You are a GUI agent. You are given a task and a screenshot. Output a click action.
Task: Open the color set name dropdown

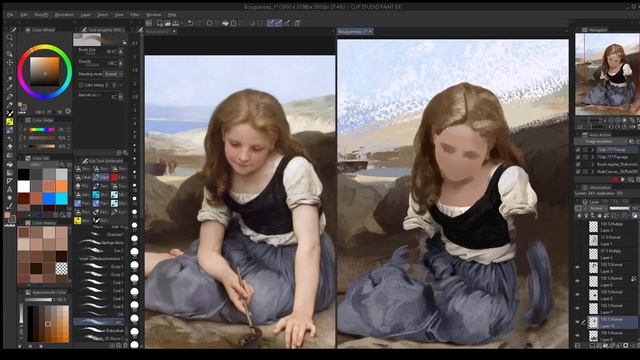tap(38, 164)
